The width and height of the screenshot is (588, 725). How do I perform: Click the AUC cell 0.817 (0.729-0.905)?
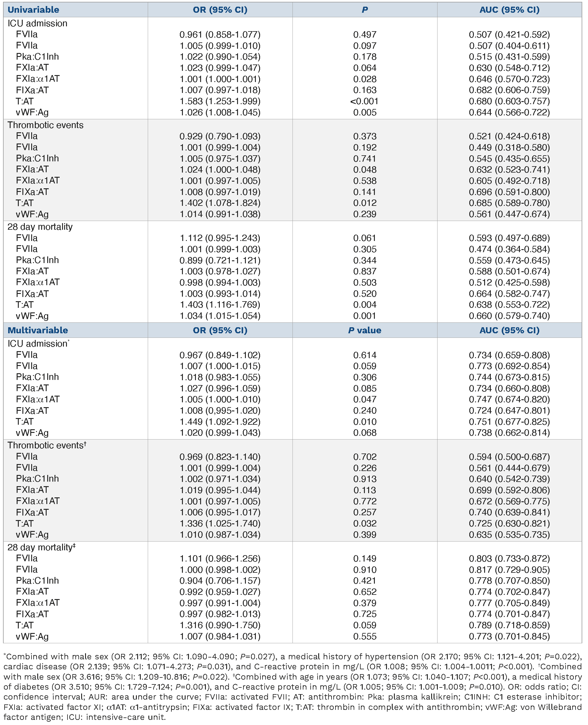(509, 570)
